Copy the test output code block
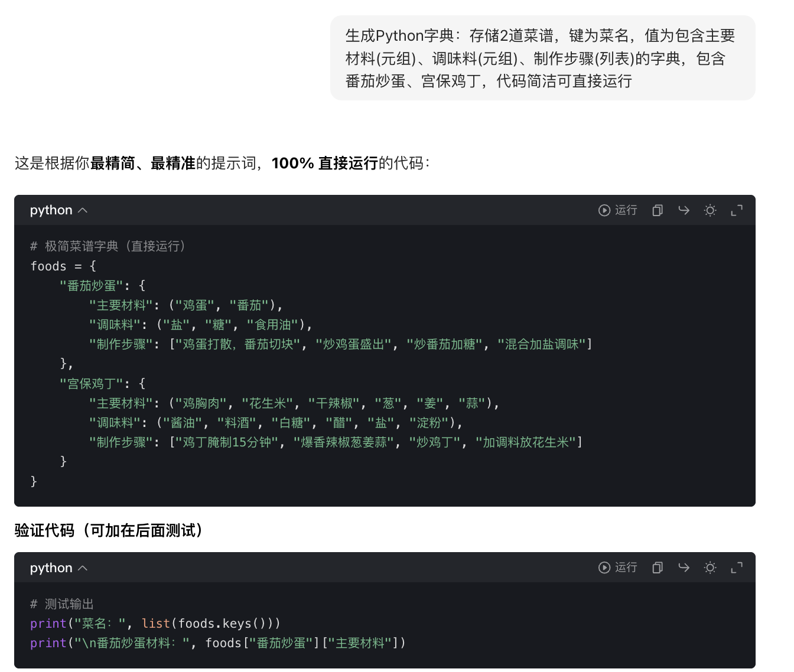Image resolution: width=794 pixels, height=672 pixels. pos(657,567)
